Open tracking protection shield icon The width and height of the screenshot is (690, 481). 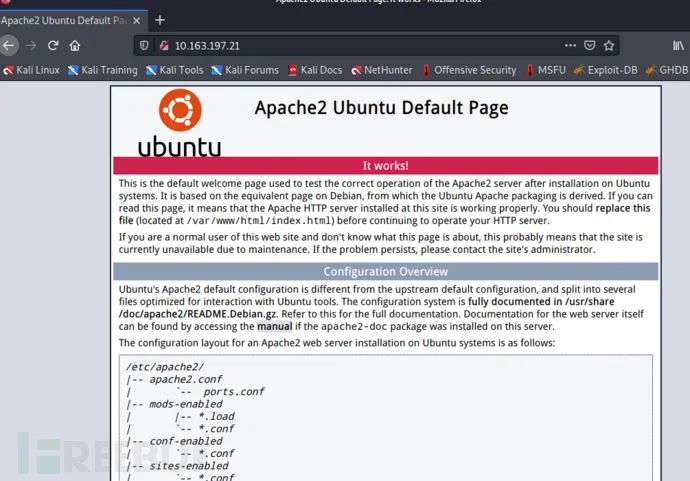[x=145, y=45]
